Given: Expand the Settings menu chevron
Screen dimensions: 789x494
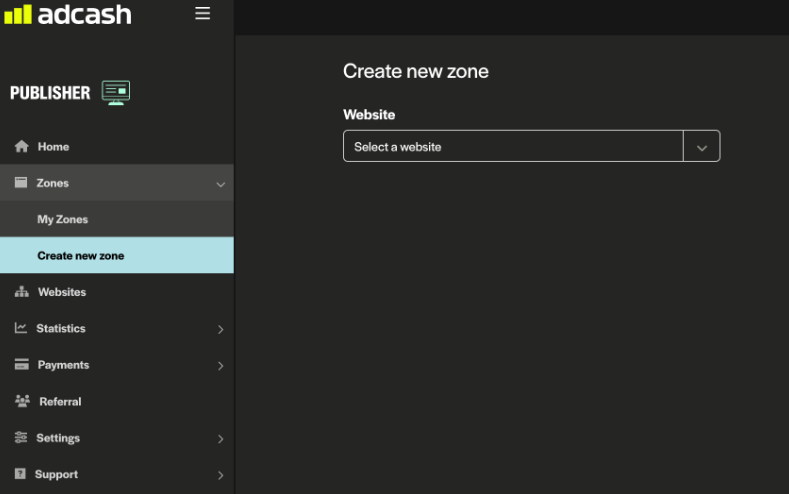Looking at the screenshot, I should [220, 439].
